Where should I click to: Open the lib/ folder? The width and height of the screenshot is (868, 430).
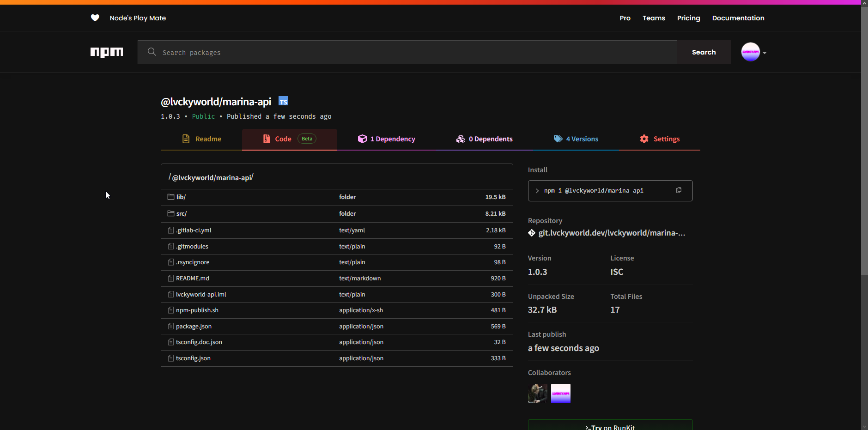click(x=181, y=197)
